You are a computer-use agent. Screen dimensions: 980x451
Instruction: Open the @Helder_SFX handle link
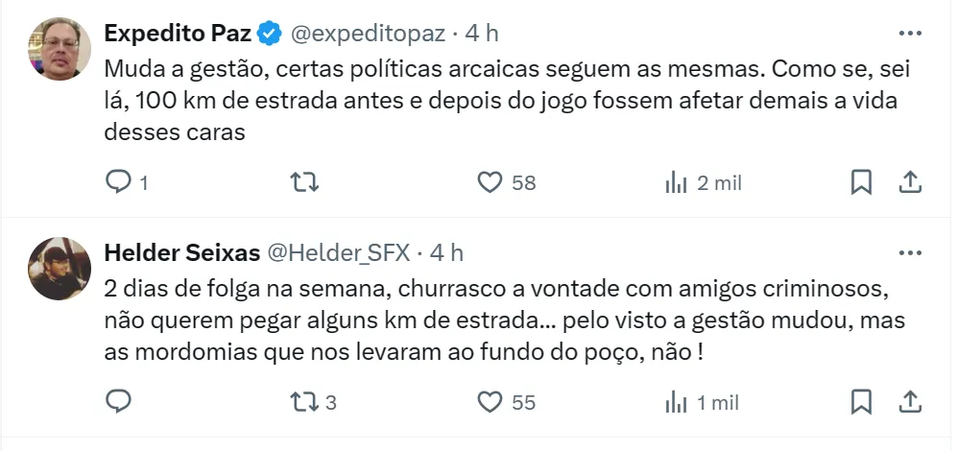click(337, 253)
